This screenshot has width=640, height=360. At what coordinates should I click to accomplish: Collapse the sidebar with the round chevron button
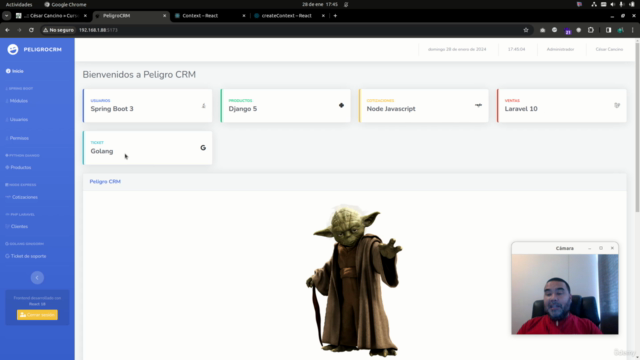37,278
